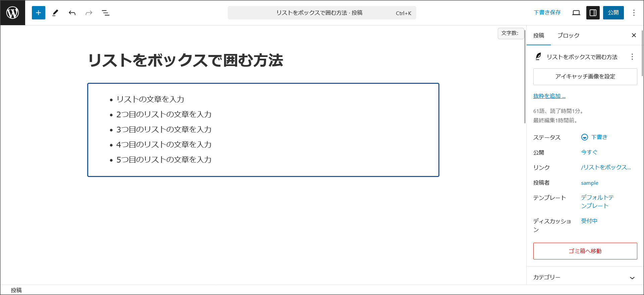
Task: Open the /リストをボックス... link settings
Action: click(606, 167)
